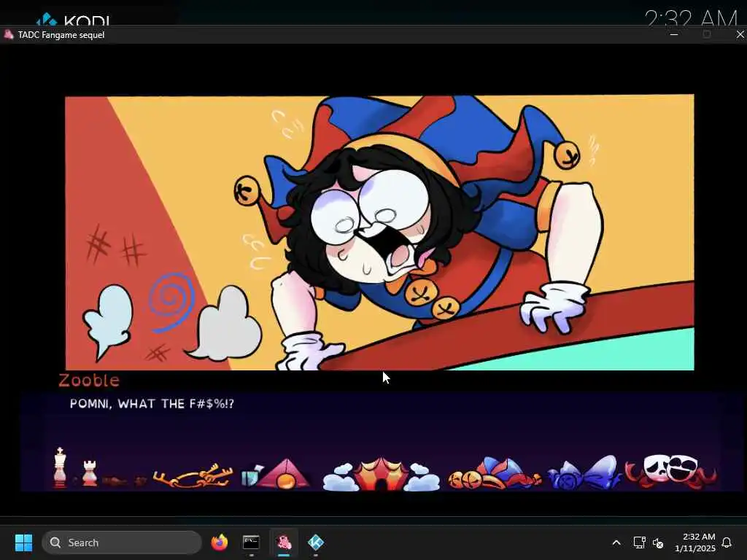Open the notifications bell
Viewport: 747px width, 560px height.
click(x=727, y=542)
